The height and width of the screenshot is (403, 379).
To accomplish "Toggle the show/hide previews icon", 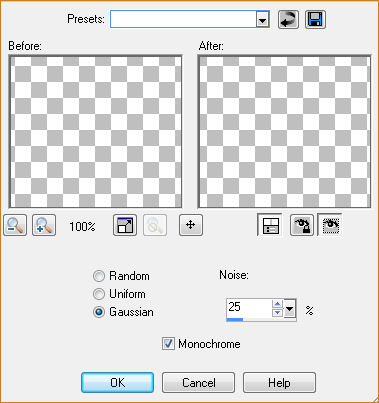I will coord(269,225).
